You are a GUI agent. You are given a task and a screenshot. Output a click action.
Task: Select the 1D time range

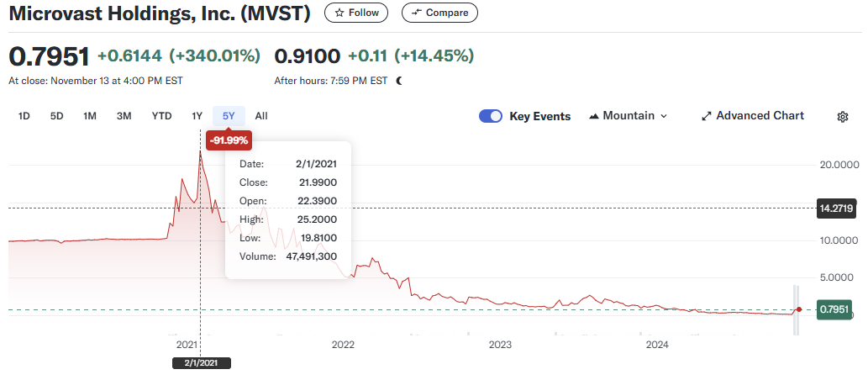click(x=24, y=116)
